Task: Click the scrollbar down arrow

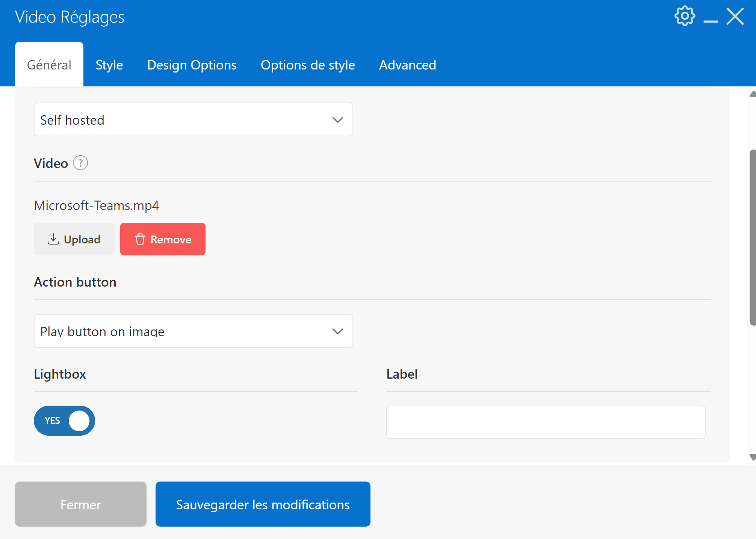Action: pyautogui.click(x=753, y=457)
